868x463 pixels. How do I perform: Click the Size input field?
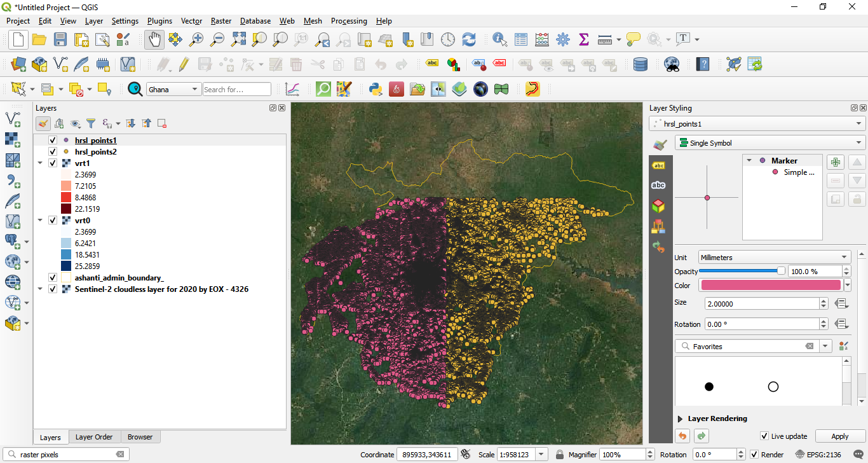(x=762, y=304)
